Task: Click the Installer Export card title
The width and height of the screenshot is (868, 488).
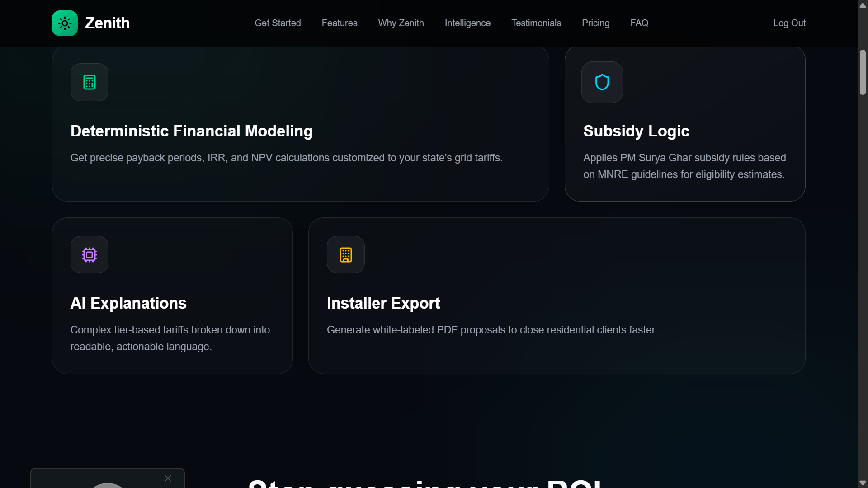Action: [383, 303]
